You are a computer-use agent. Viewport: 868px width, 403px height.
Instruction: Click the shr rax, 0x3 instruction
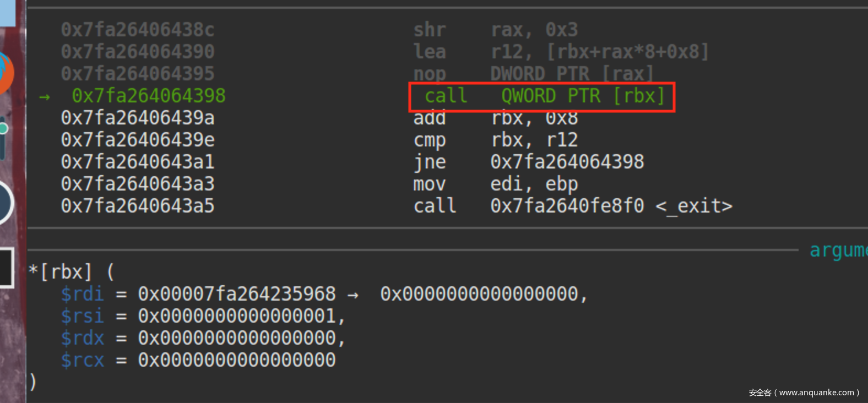pos(495,30)
